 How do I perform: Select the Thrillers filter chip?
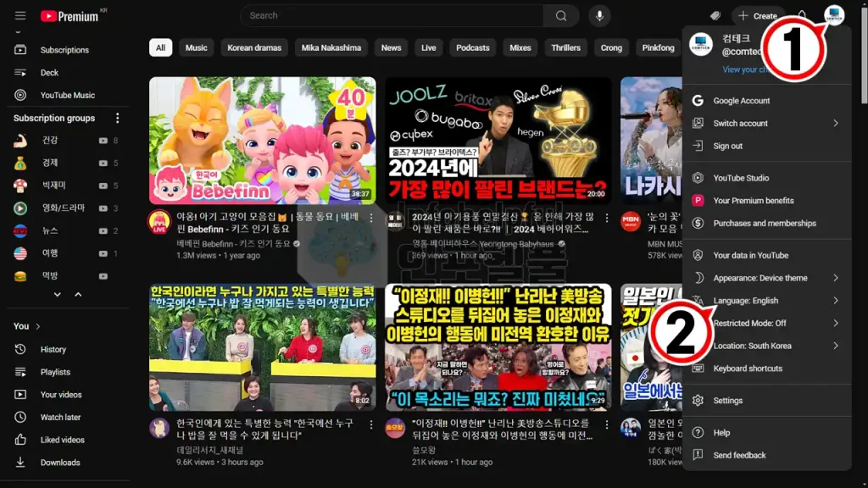(x=565, y=47)
